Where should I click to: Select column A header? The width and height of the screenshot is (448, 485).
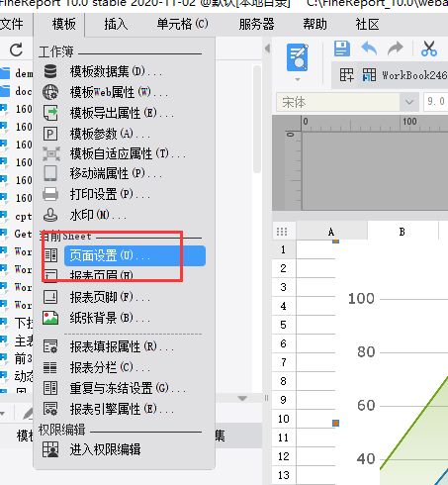coord(331,232)
